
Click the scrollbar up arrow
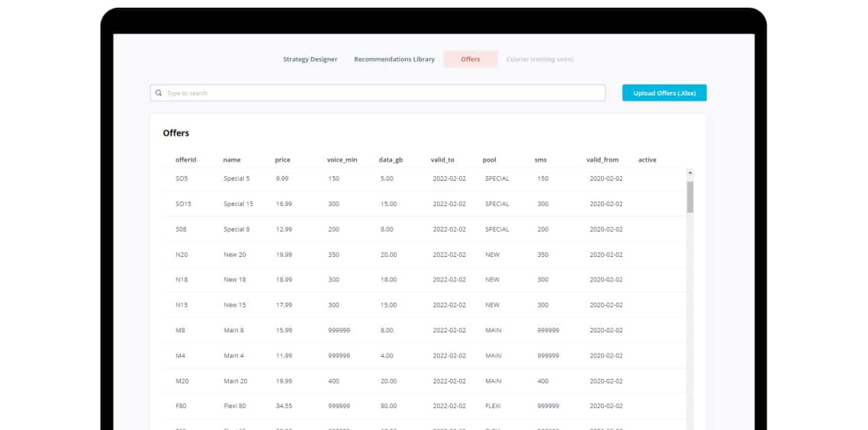click(x=690, y=173)
